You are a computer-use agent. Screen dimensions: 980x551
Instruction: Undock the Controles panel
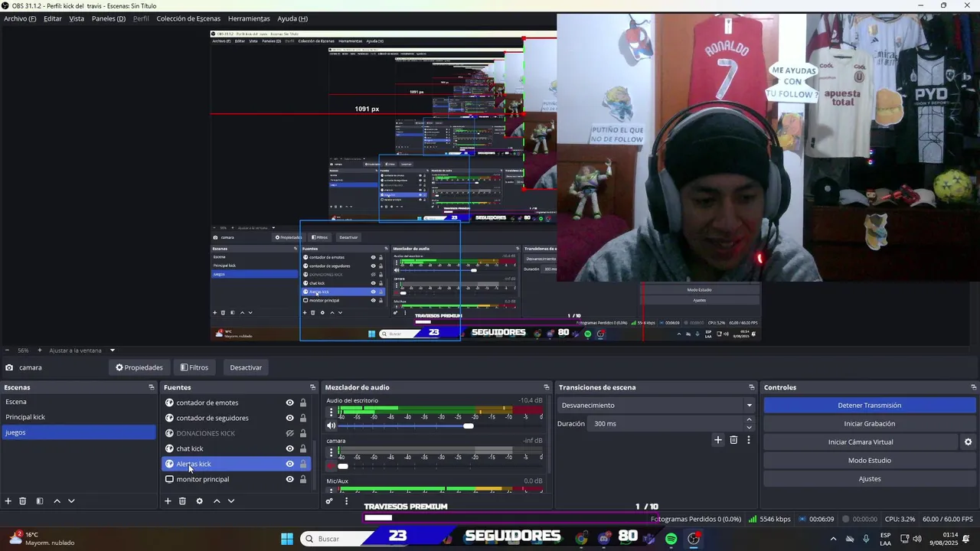tap(973, 387)
